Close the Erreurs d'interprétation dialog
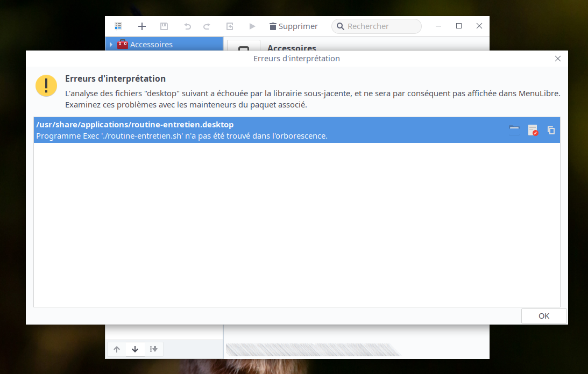588x374 pixels. [x=558, y=59]
